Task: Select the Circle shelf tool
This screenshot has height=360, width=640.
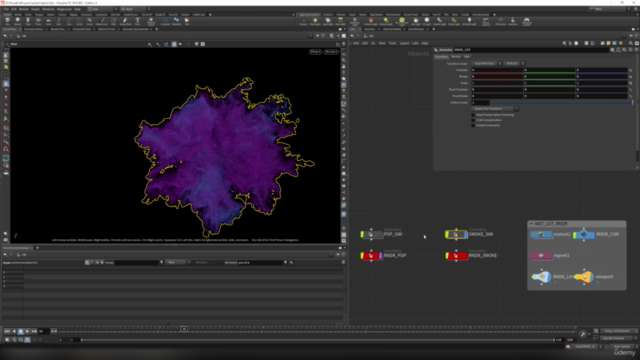Action: 79,21
